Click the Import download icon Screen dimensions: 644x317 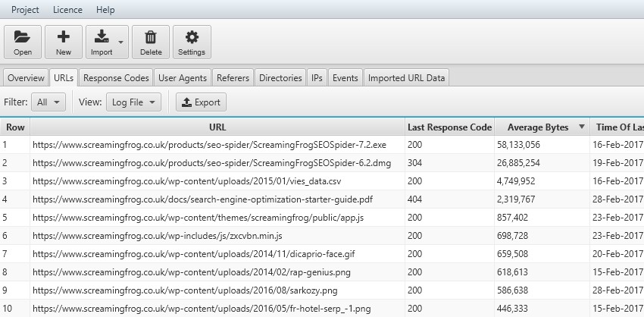pos(102,36)
